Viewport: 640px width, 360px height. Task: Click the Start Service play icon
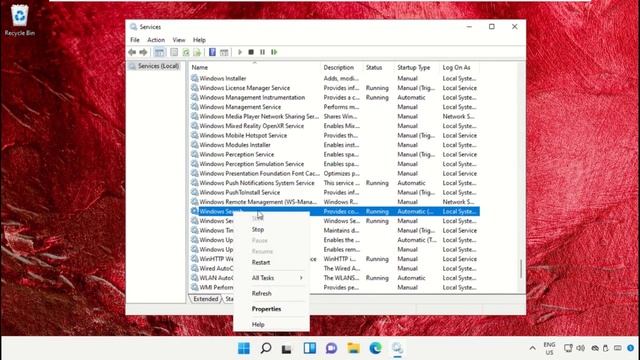coord(240,52)
